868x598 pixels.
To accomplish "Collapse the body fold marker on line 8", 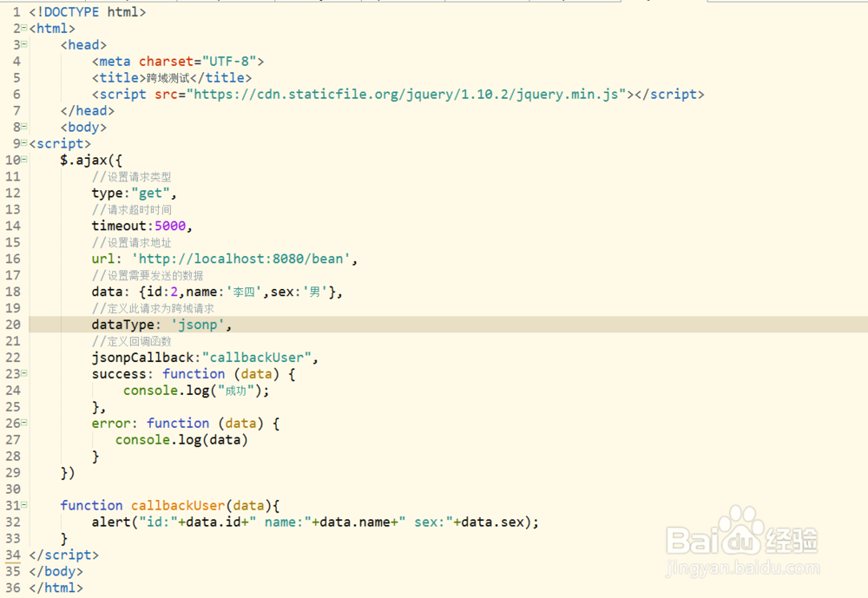I will [23, 126].
